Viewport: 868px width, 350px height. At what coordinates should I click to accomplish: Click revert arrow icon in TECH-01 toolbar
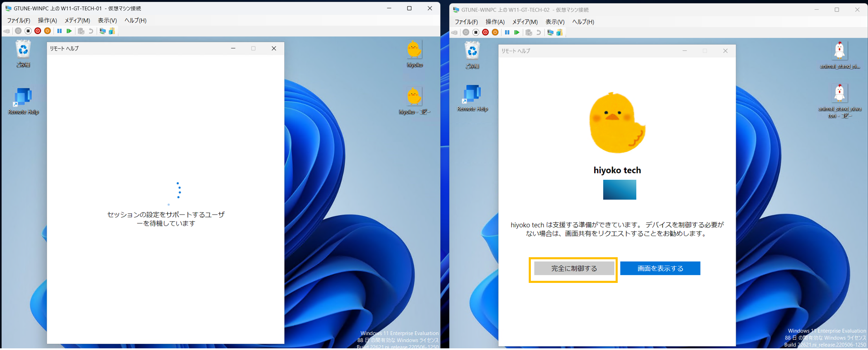click(x=91, y=31)
